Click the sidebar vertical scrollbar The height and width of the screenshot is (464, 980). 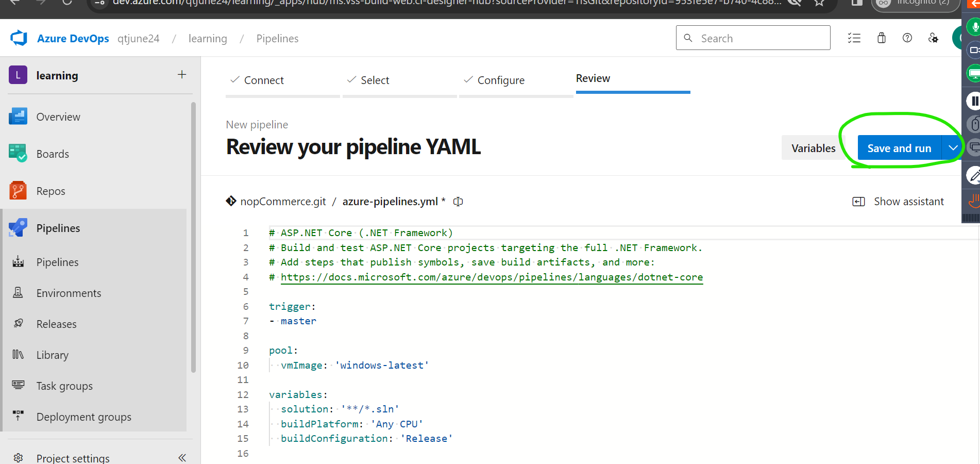(x=193, y=237)
